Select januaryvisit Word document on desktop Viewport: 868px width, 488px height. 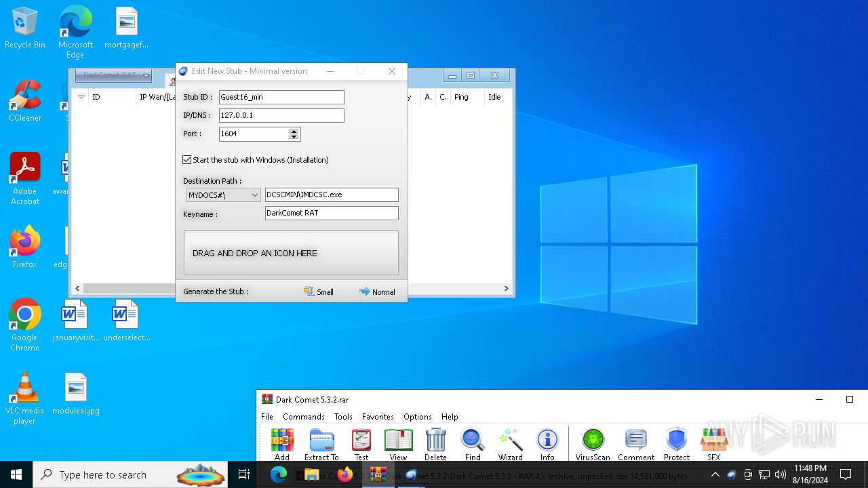coord(75,321)
